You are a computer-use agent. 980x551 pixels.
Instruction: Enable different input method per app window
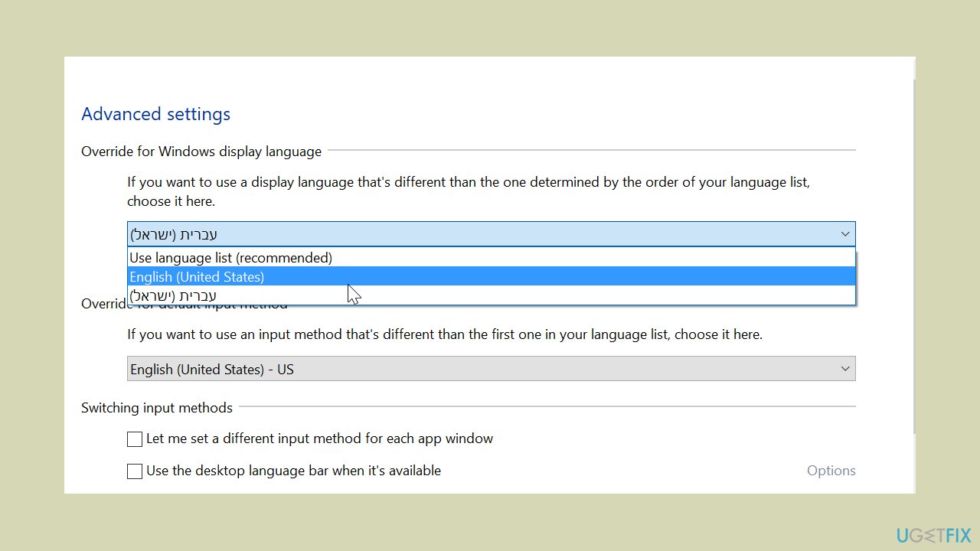(x=135, y=439)
